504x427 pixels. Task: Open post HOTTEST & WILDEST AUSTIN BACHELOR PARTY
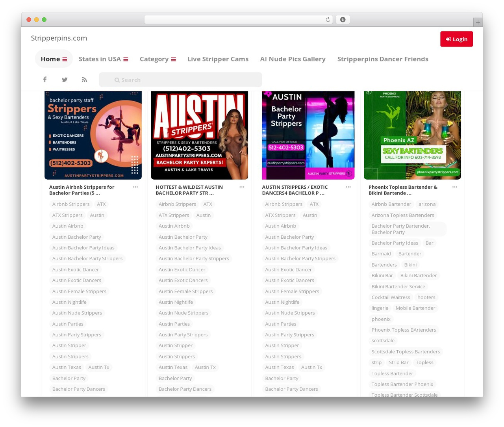[x=189, y=190]
